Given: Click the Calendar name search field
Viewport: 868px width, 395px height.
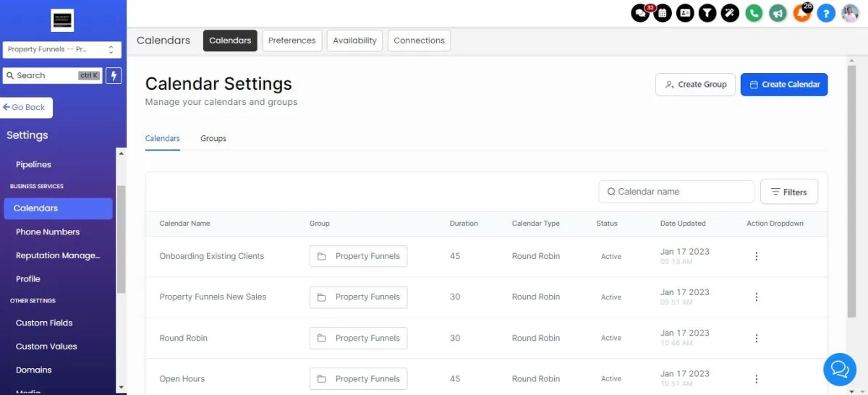Looking at the screenshot, I should pos(676,192).
